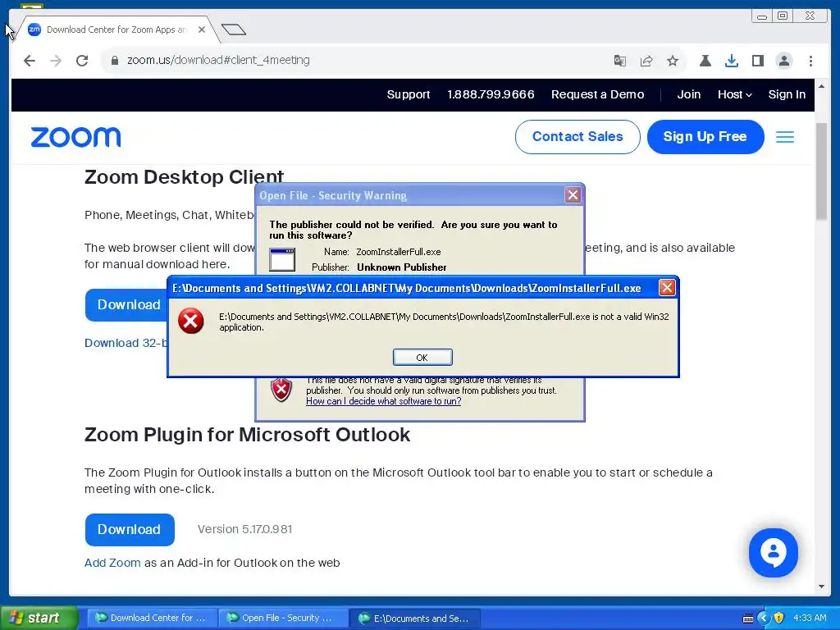Click the Zoom Desktop Client heading
Viewport: 840px width, 630px height.
pyautogui.click(x=184, y=176)
